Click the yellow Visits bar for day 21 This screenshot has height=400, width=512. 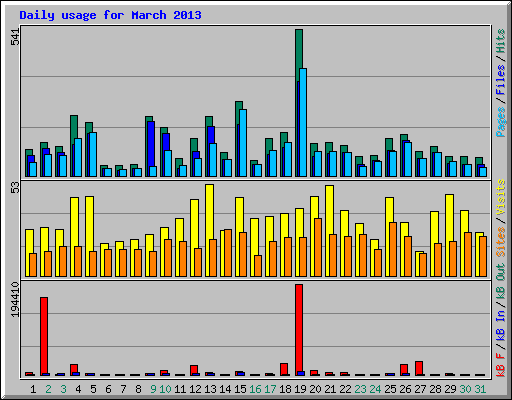click(x=330, y=210)
